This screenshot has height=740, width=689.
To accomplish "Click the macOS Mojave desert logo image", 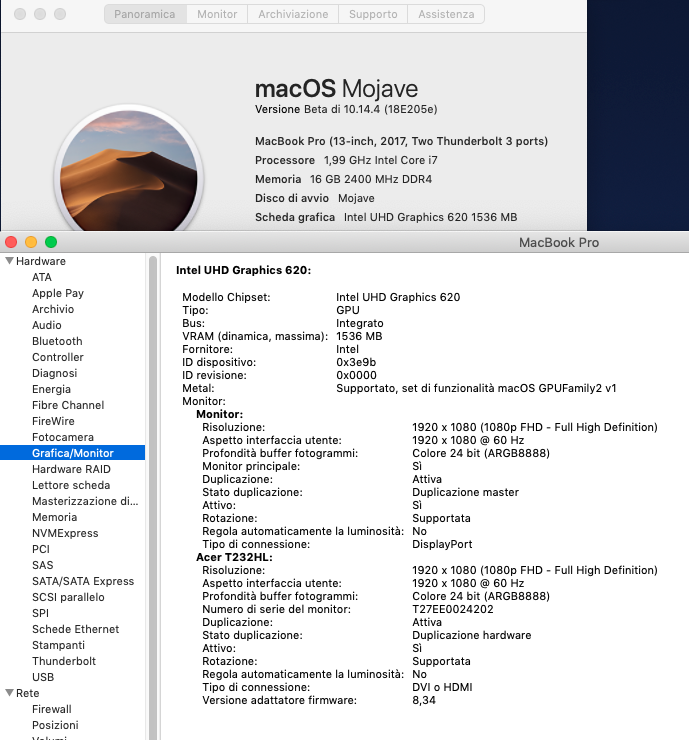I will pos(129,170).
